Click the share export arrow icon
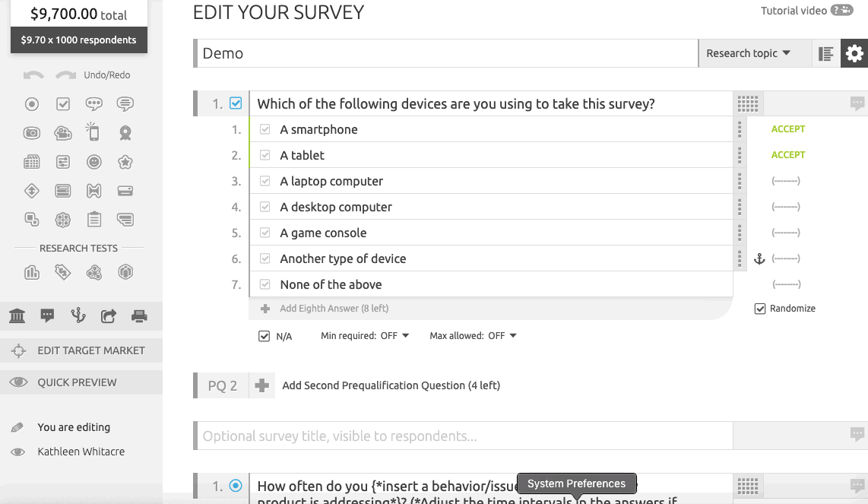 click(x=109, y=316)
